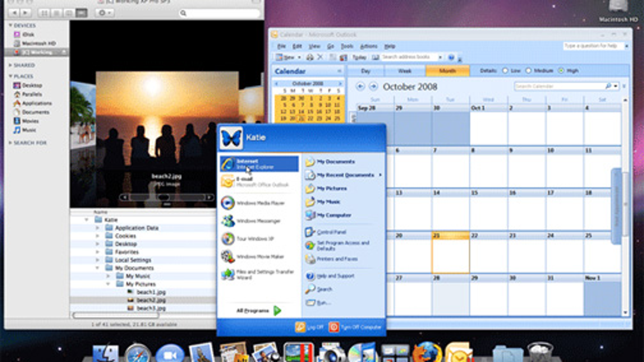Viewport: 644px width, 362px height.
Task: Open the Actions menu in Outlook
Action: [369, 46]
